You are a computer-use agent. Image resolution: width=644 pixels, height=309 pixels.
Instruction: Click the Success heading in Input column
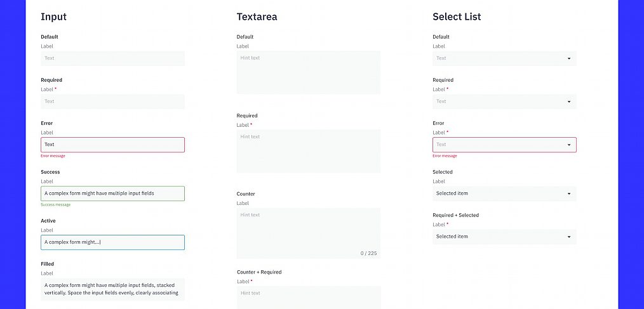click(x=50, y=172)
